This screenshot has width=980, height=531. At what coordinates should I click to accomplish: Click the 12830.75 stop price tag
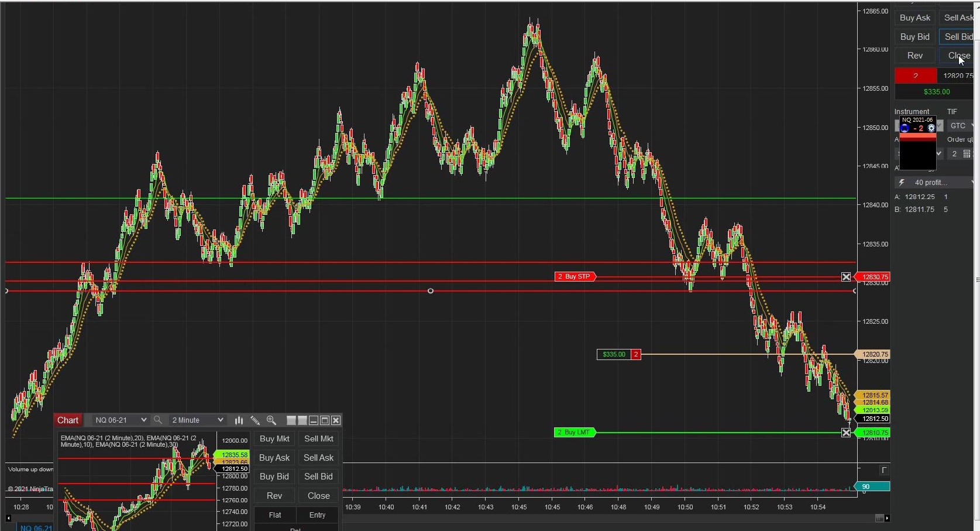click(x=873, y=277)
